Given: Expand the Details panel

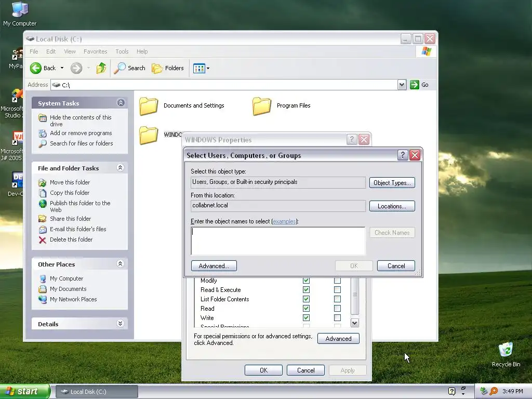Looking at the screenshot, I should click(x=120, y=323).
